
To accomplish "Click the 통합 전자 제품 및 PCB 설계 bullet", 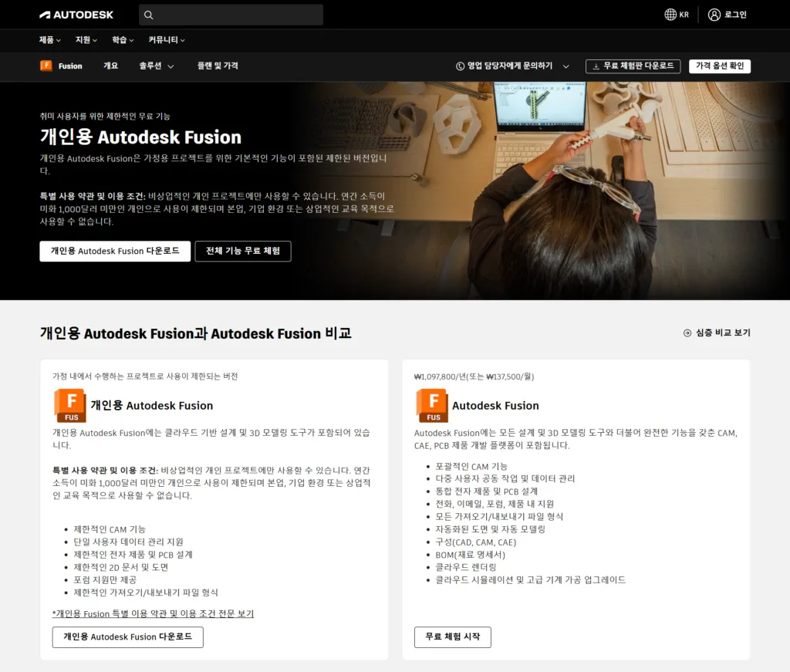I will (x=486, y=491).
